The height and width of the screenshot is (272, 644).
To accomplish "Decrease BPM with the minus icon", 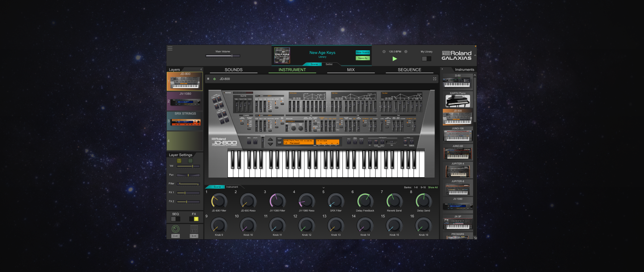I will click(x=384, y=52).
